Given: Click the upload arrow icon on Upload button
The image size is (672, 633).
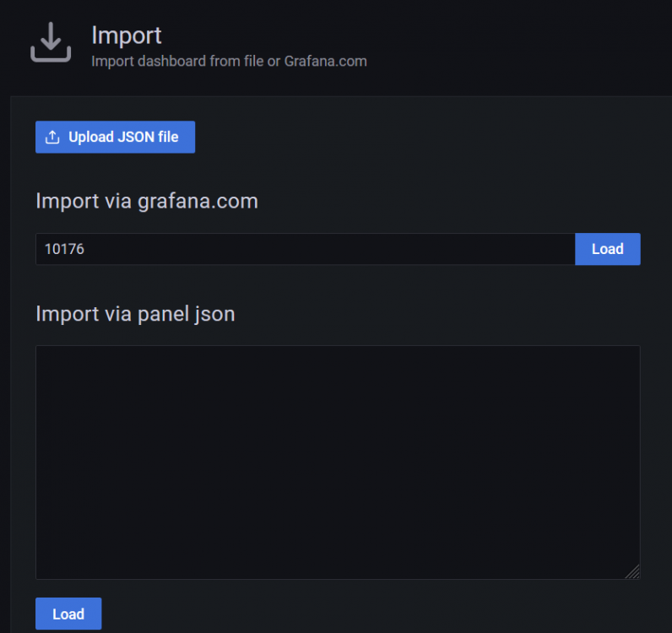Looking at the screenshot, I should (52, 137).
